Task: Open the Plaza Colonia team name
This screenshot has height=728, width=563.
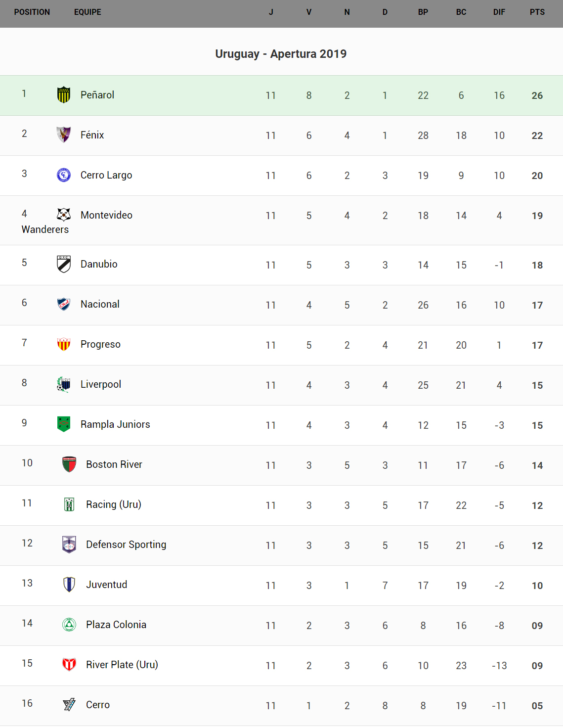Action: click(x=116, y=625)
